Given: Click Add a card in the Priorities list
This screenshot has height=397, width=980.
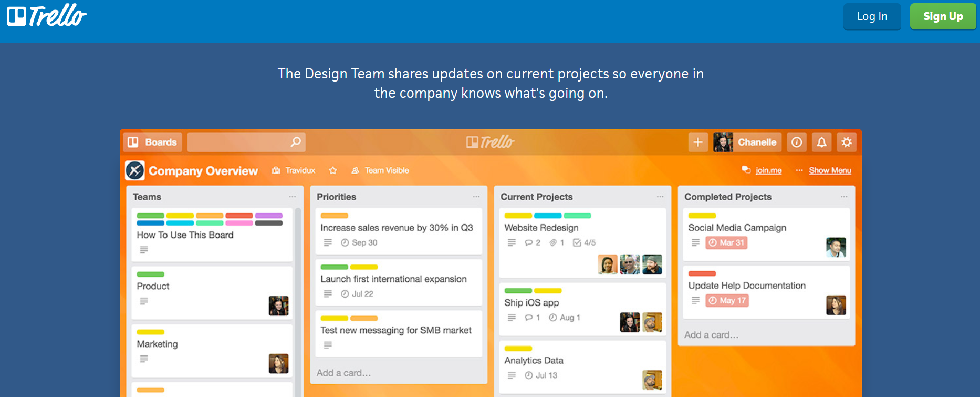Looking at the screenshot, I should pos(343,373).
